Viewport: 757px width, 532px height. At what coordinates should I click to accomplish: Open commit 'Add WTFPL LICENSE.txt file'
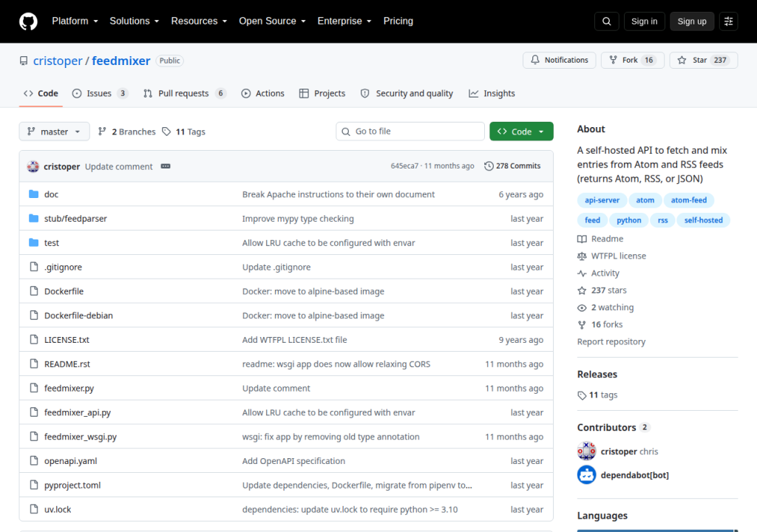tap(294, 340)
